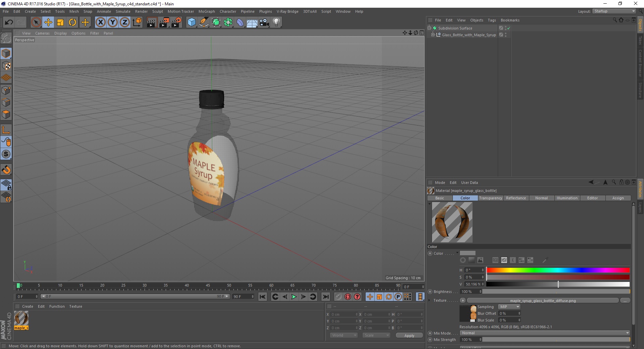Enable Axis mode in left sidebar

coord(6,130)
